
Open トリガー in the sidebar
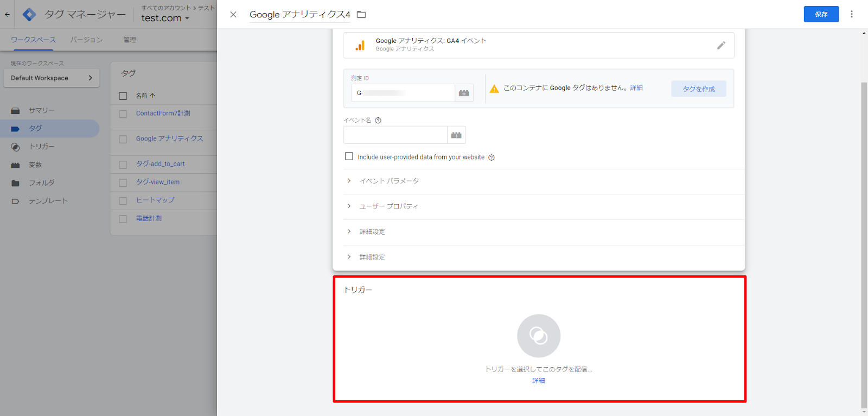49,147
